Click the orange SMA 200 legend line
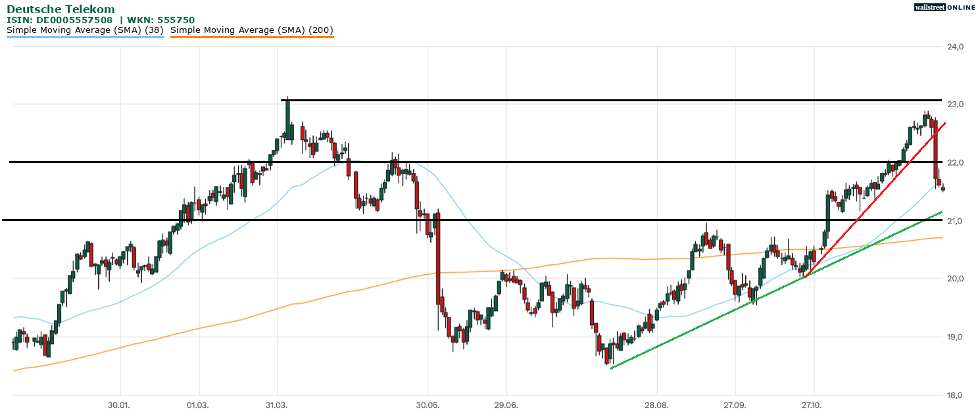Viewport: 980px width, 409px height. coord(252,37)
